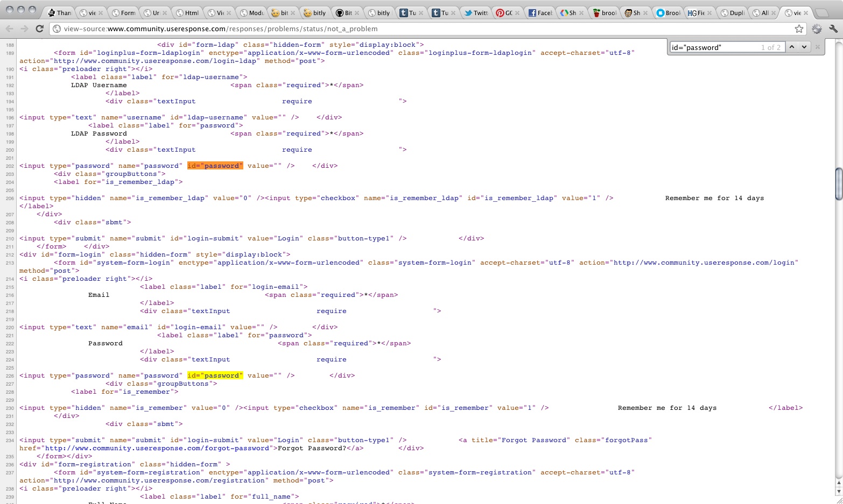
Task: Open the wrench settings menu
Action: (x=833, y=29)
